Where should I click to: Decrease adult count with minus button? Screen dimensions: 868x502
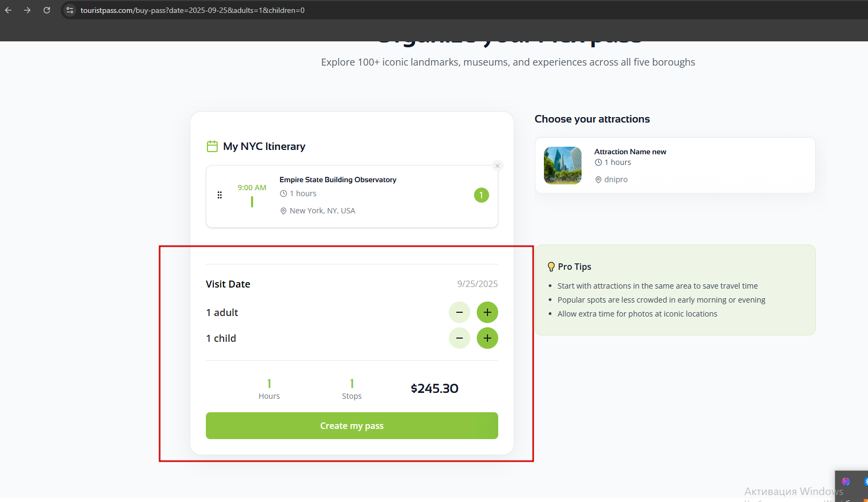click(460, 312)
